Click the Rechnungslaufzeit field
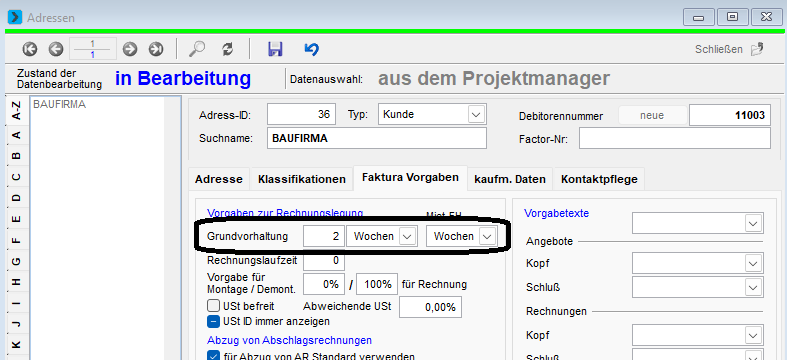 [x=324, y=260]
